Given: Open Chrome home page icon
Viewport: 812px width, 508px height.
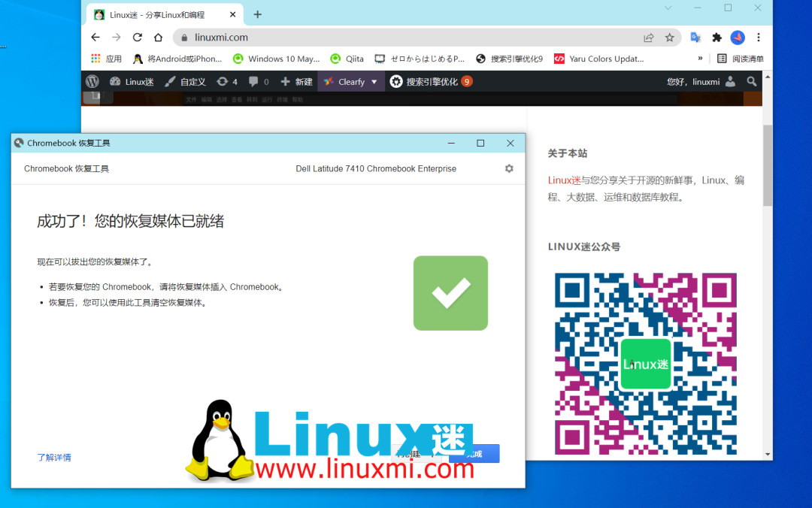Looking at the screenshot, I should [159, 38].
